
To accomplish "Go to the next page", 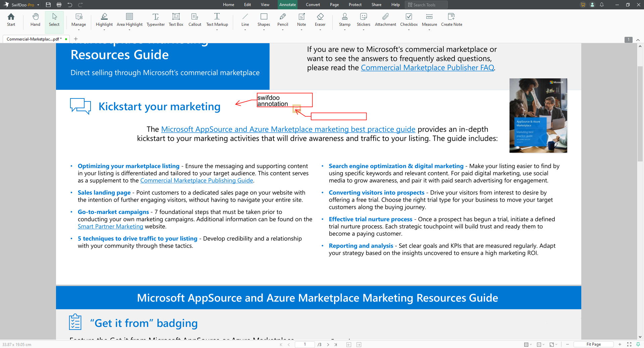I will [328, 344].
